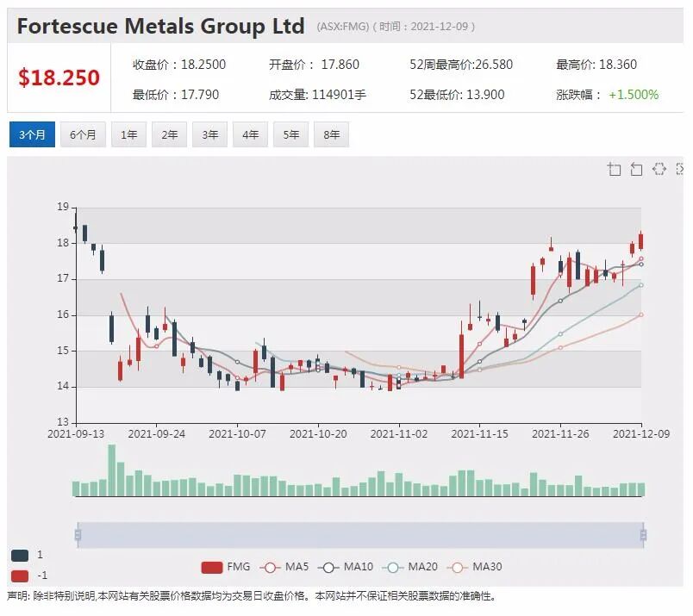This screenshot has height=616, width=693.
Task: Click the 19 y-axis price label
Action: [63, 207]
